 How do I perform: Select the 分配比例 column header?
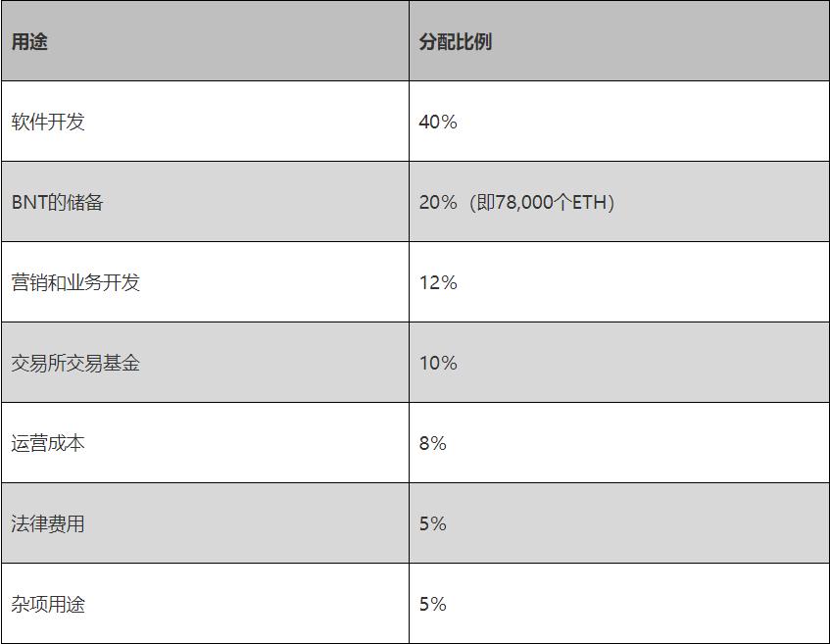(455, 42)
